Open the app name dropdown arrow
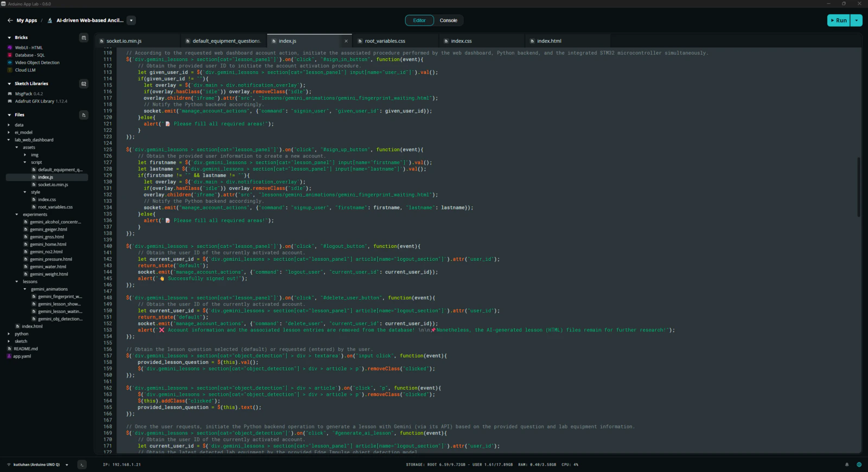 [x=131, y=21]
